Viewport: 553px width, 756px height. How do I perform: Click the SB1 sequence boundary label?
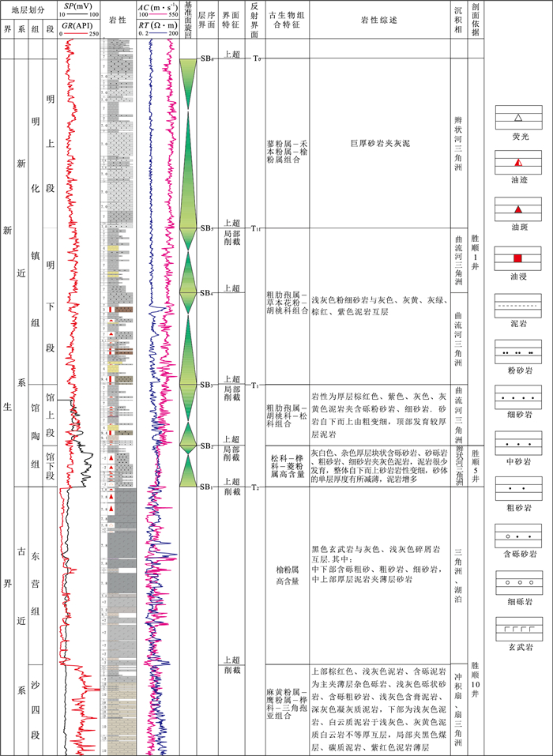[x=206, y=487]
